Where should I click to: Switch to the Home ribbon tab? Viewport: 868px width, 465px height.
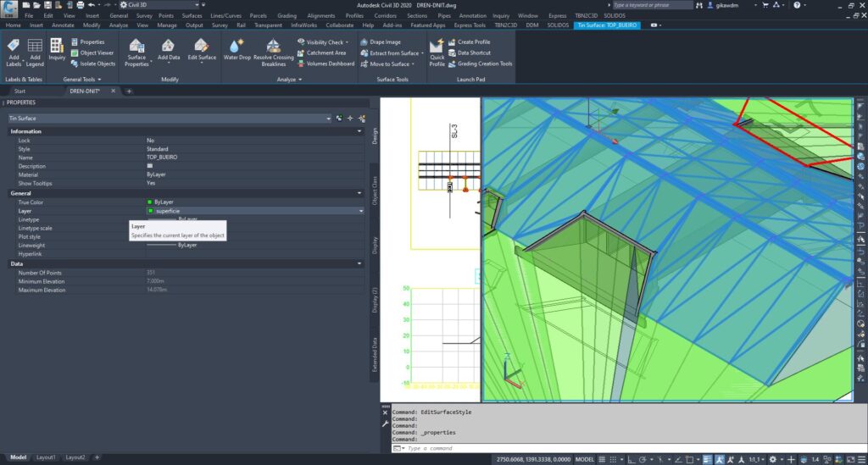point(13,25)
